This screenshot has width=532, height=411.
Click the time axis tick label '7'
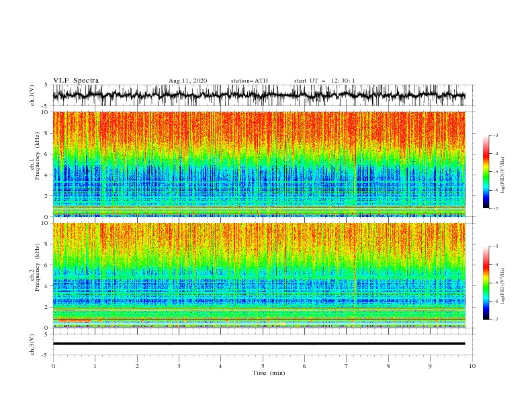[347, 366]
